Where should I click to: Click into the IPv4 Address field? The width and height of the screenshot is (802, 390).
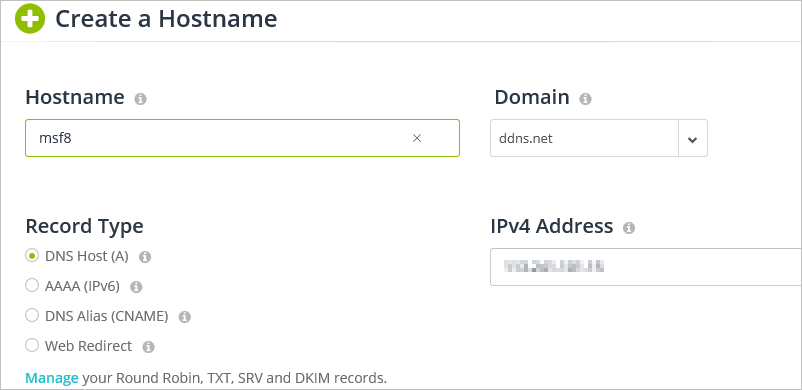pos(646,267)
